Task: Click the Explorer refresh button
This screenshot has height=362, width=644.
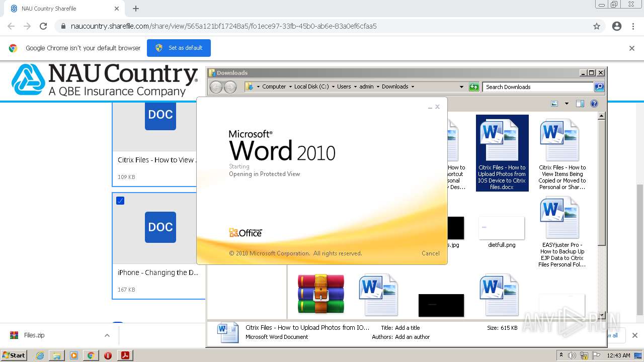Action: click(474, 87)
